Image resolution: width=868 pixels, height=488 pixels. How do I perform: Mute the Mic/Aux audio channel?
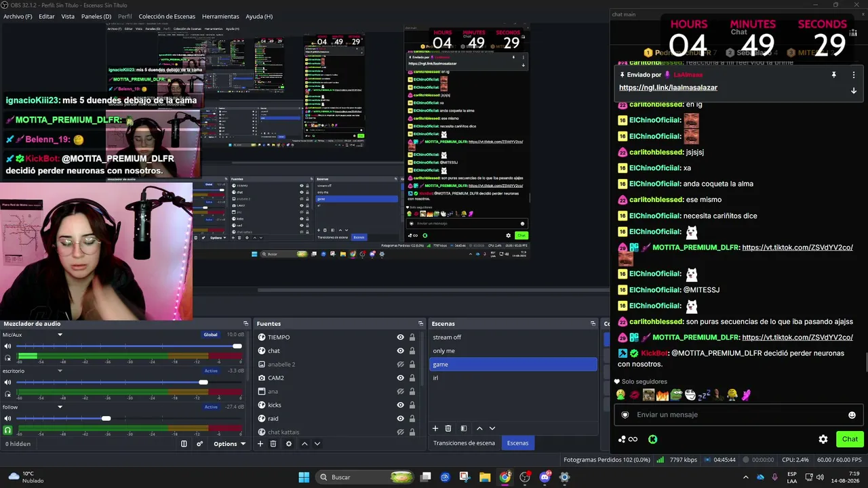[8, 346]
